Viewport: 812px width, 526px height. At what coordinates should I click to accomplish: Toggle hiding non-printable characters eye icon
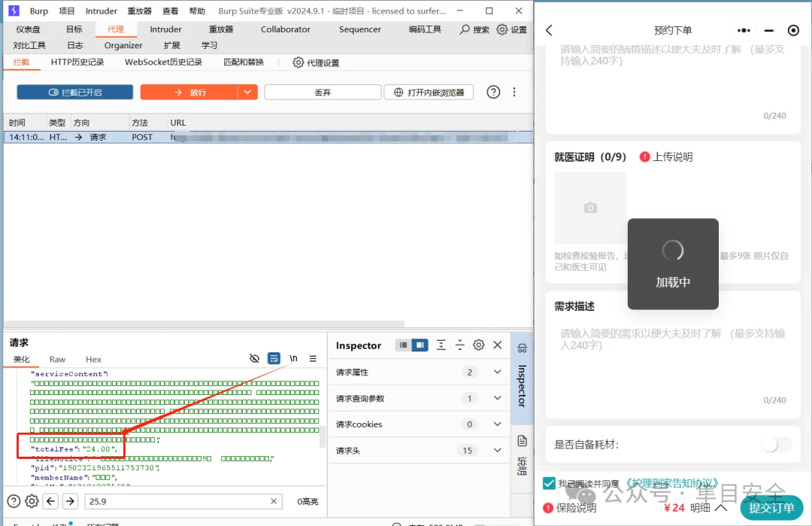[254, 359]
